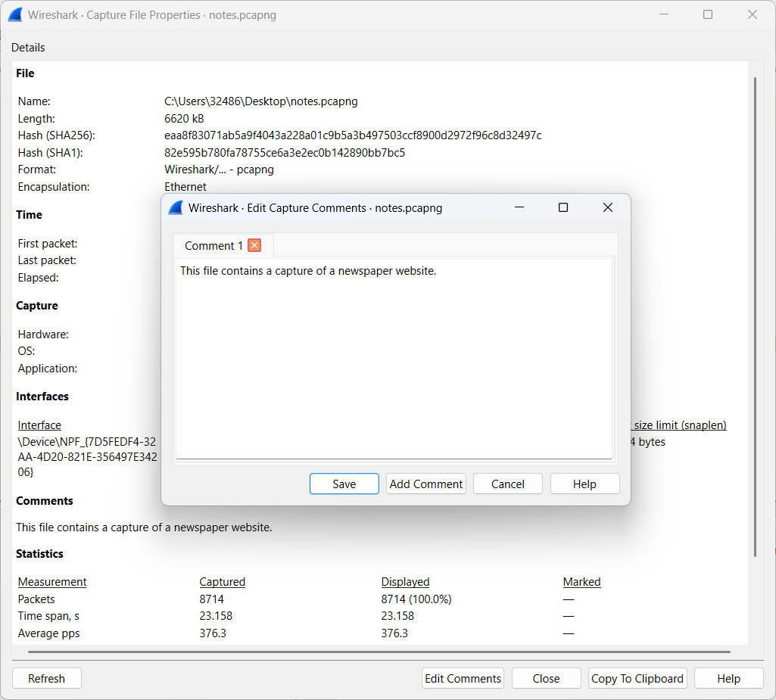Click the Wireshark icon in Capture File Properties title bar

coord(15,14)
